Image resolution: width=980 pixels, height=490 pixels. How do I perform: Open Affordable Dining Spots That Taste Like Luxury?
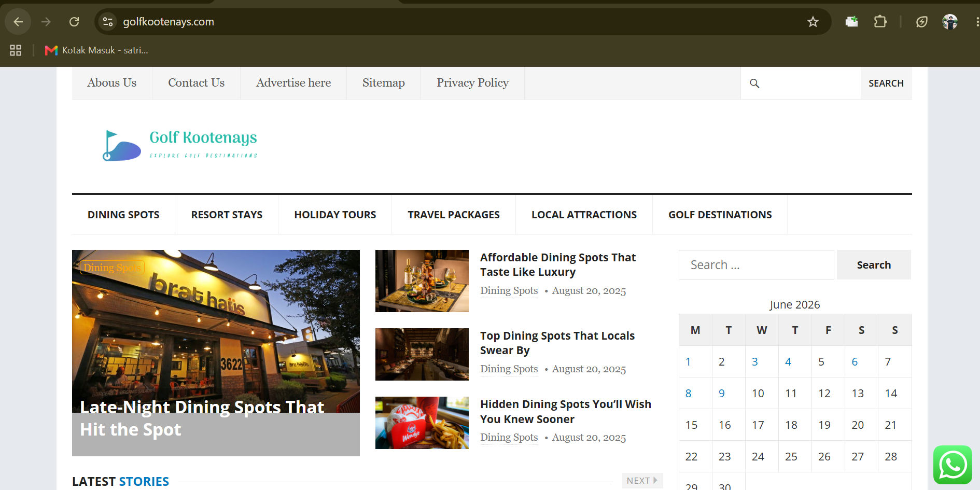tap(558, 265)
